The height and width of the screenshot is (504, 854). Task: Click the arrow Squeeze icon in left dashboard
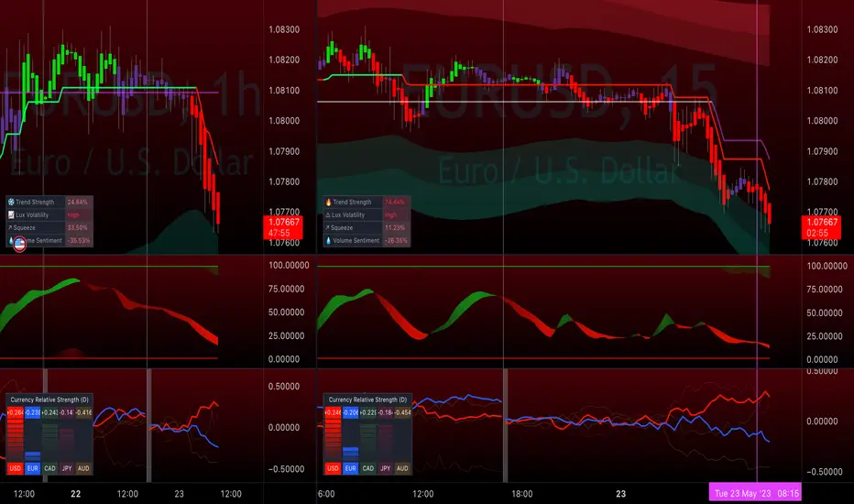pos(10,228)
